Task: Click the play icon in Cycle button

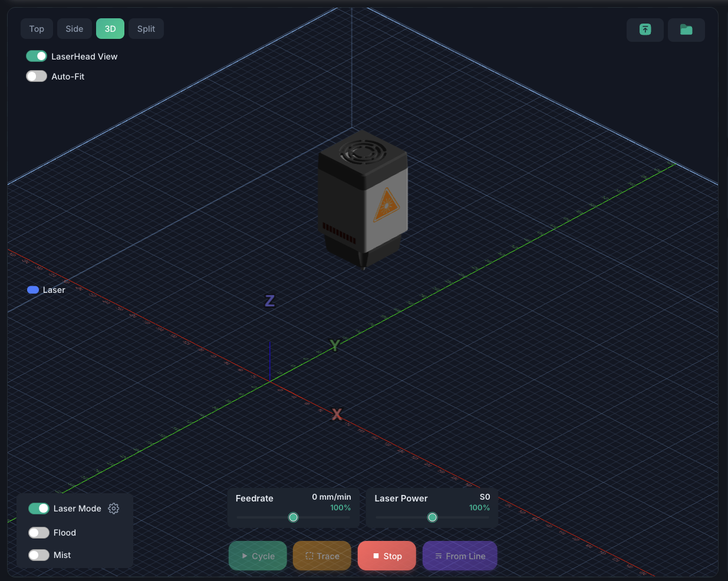Action: coord(245,556)
